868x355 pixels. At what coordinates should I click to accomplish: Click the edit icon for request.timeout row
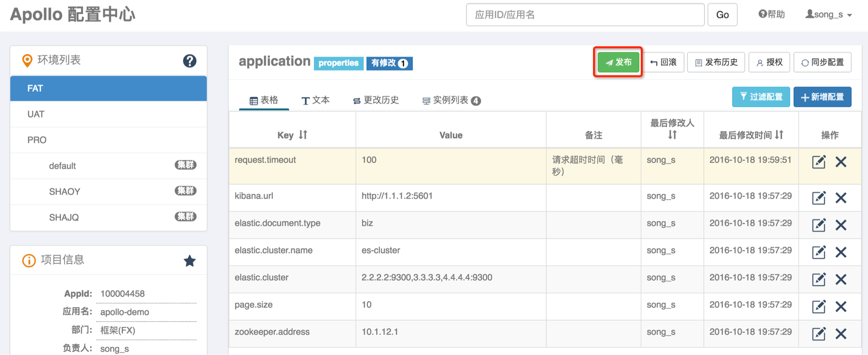tap(818, 162)
